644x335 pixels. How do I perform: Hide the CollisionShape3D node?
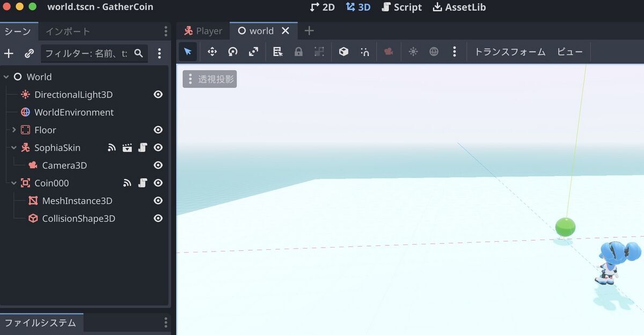pos(158,218)
